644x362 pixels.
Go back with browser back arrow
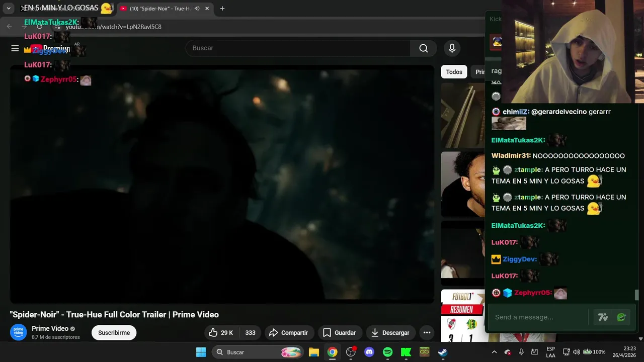(x=9, y=27)
